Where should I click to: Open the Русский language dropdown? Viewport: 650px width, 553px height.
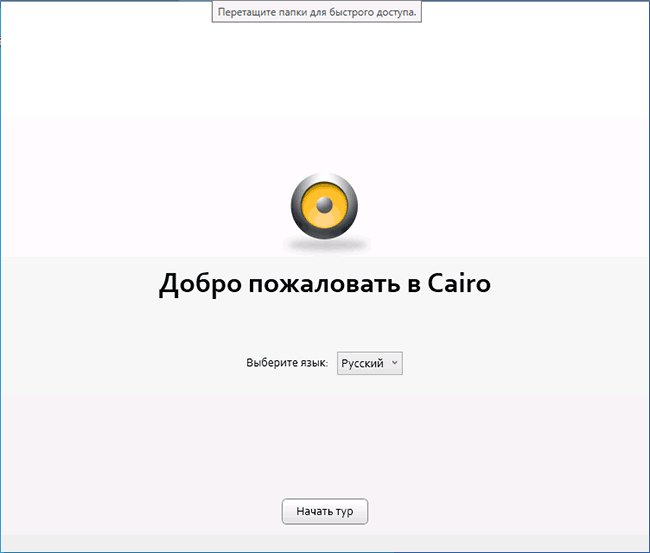369,363
